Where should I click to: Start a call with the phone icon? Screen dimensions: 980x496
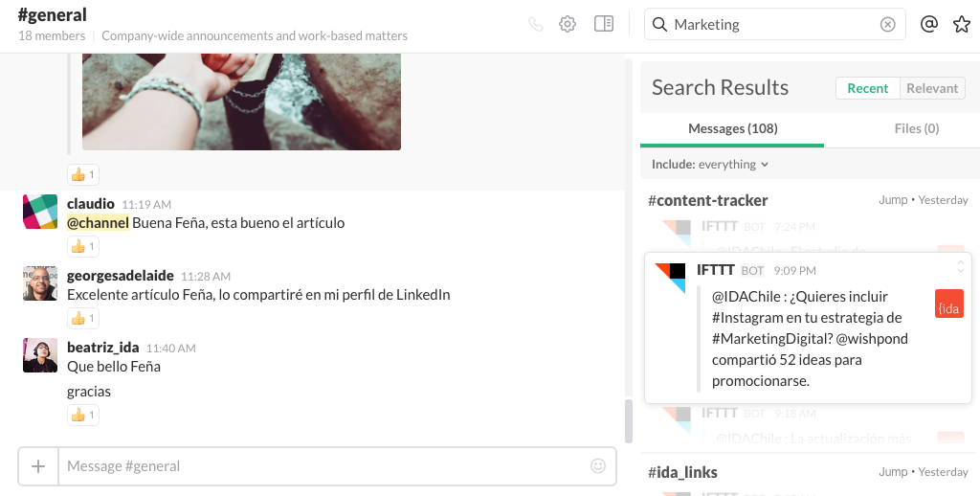tap(535, 24)
